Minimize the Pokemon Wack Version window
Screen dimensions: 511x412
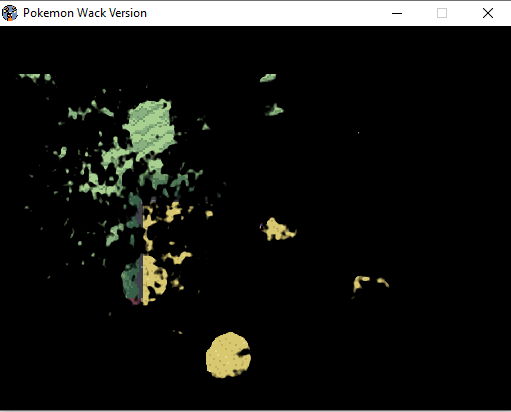point(397,13)
